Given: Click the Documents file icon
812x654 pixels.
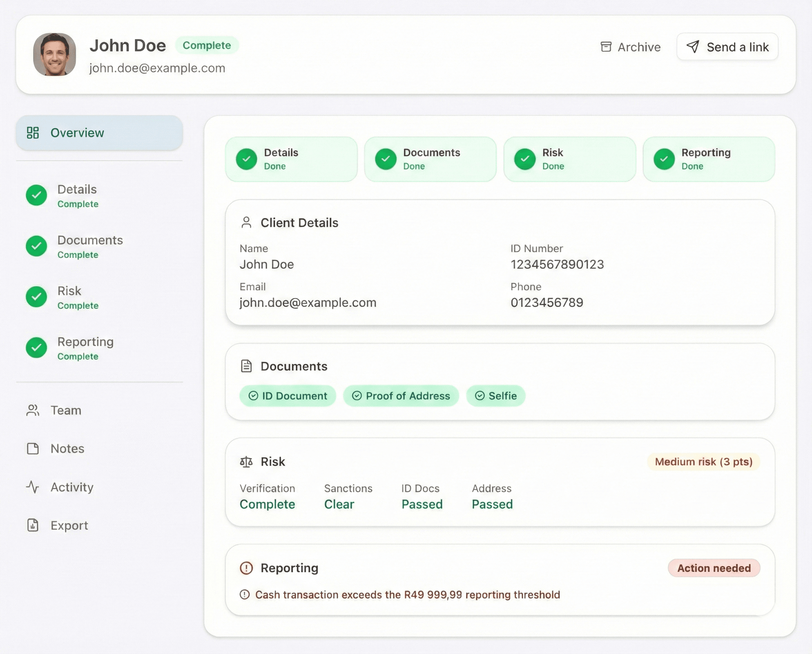Looking at the screenshot, I should 246,366.
